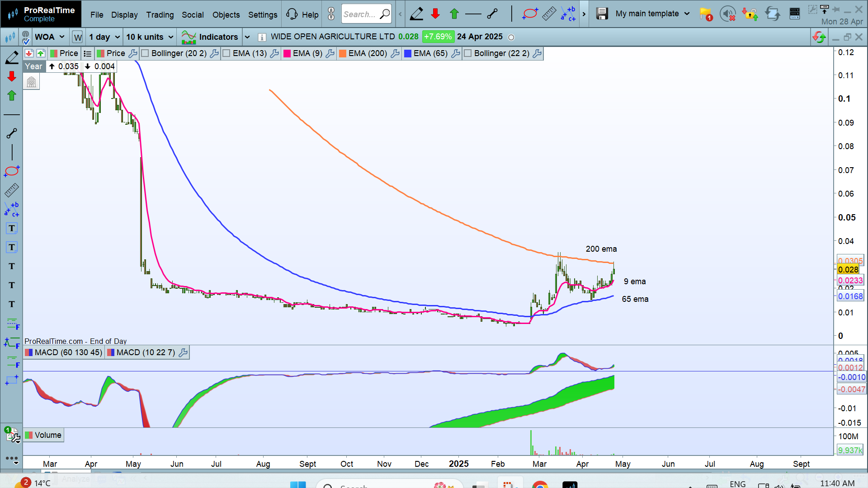Select the pencil drawing tool in top toolbar
Viewport: 868px width, 488px height.
pos(416,14)
